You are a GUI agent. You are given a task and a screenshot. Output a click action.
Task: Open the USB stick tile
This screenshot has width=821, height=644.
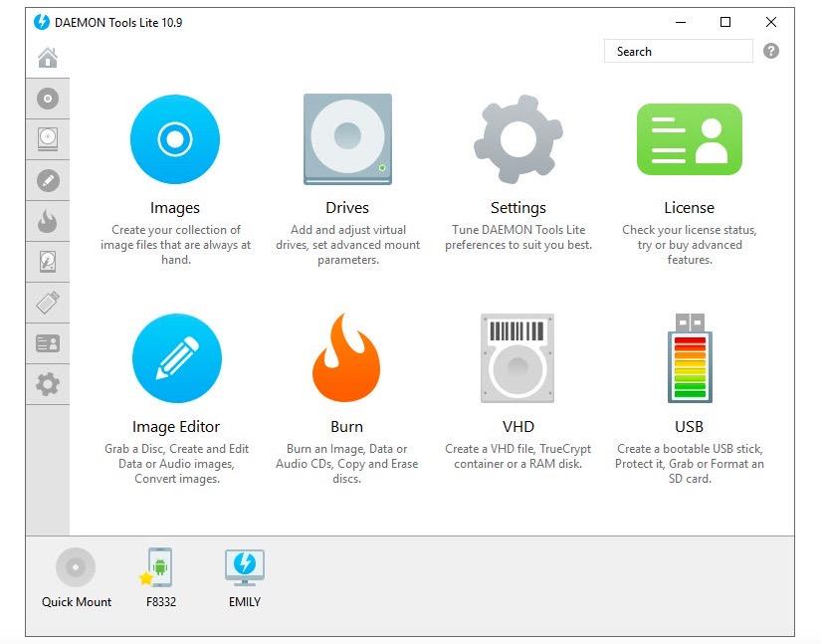[x=689, y=358]
